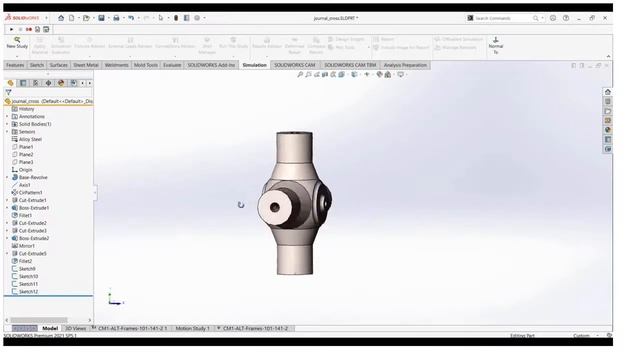Expand the Cut-Extrude5 feature
This screenshot has width=640, height=360.
(7, 253)
